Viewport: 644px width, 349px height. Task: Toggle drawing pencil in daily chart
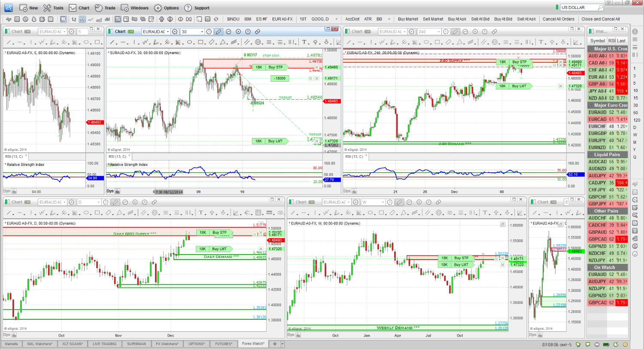(115, 202)
